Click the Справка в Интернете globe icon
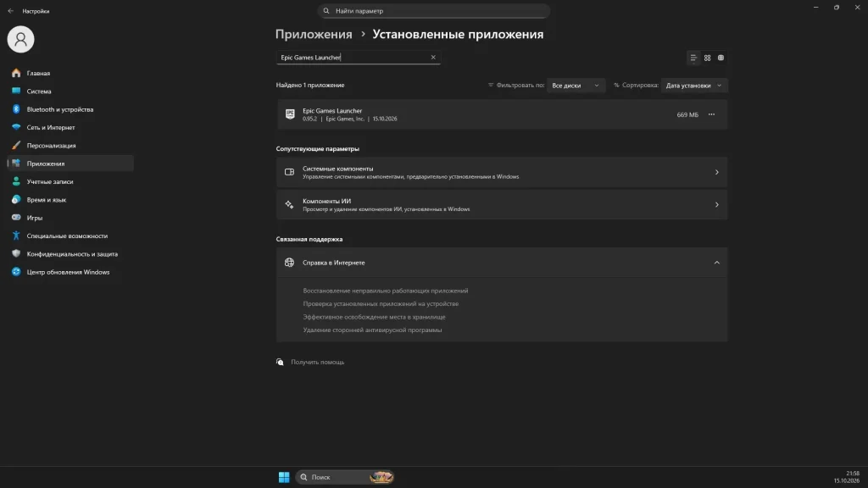The image size is (868, 488). pos(289,263)
